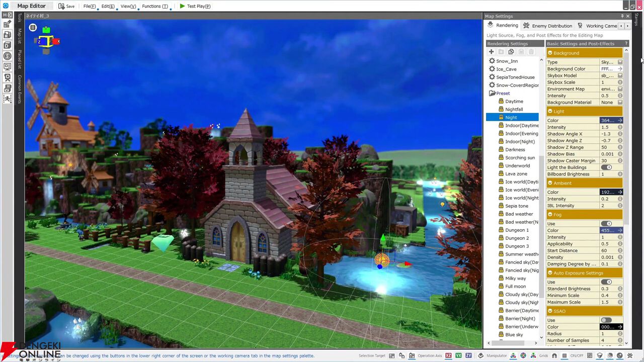Open the Light Color swatch
644x362 pixels.
pyautogui.click(x=611, y=121)
